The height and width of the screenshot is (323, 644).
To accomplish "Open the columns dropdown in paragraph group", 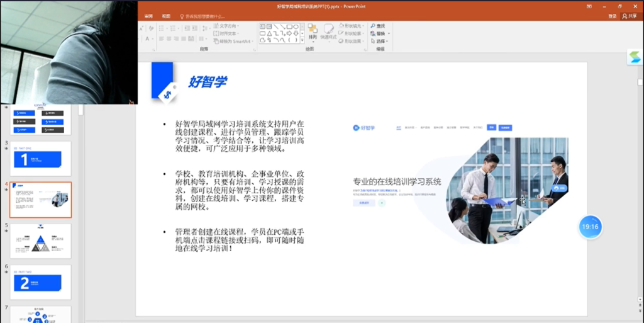I will tap(203, 38).
